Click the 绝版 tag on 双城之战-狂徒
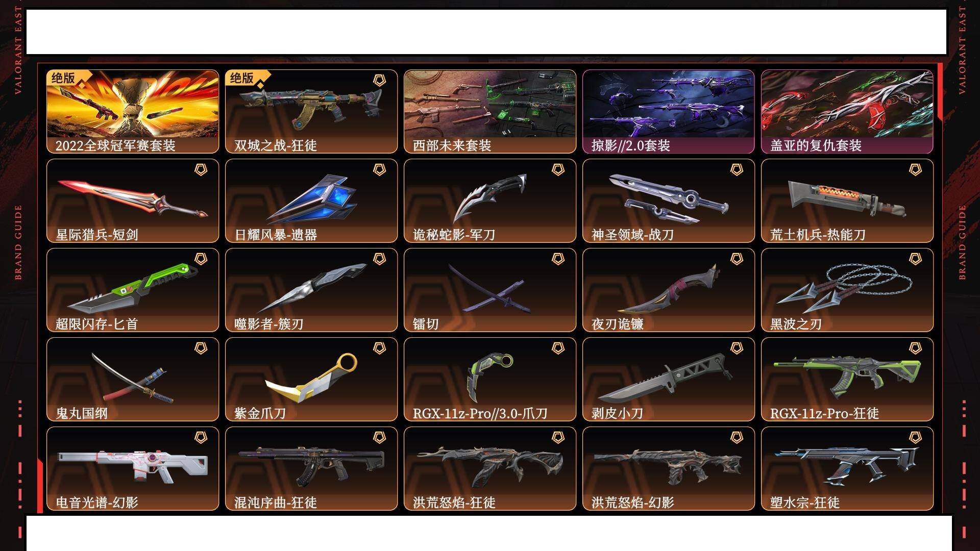 (242, 78)
